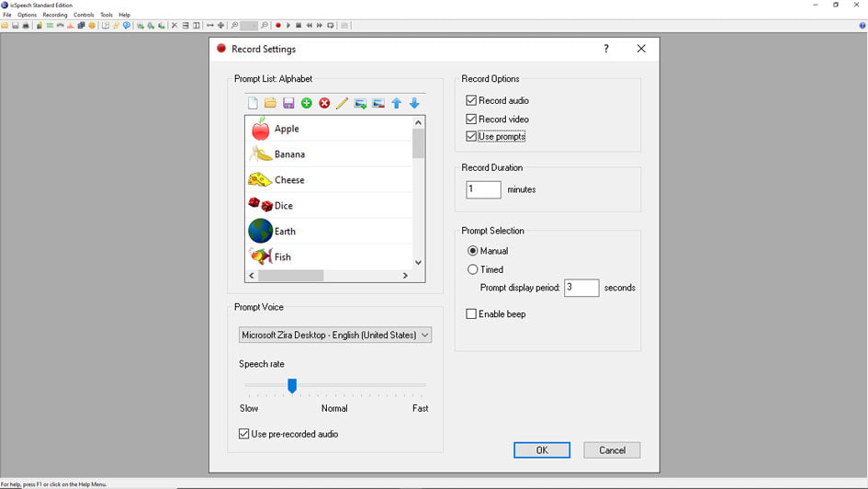Viewport: 868px width, 489px height.
Task: Enable beep checkbox
Action: pos(496,314)
